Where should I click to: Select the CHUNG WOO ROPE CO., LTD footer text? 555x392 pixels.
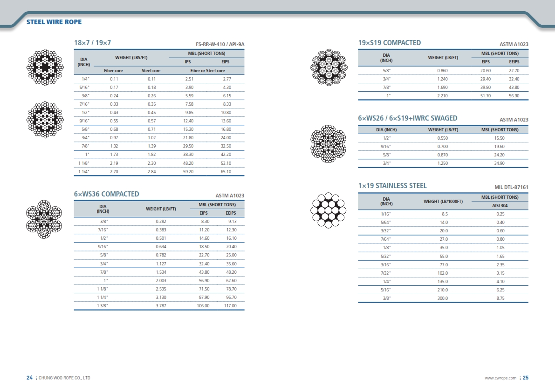(64, 378)
